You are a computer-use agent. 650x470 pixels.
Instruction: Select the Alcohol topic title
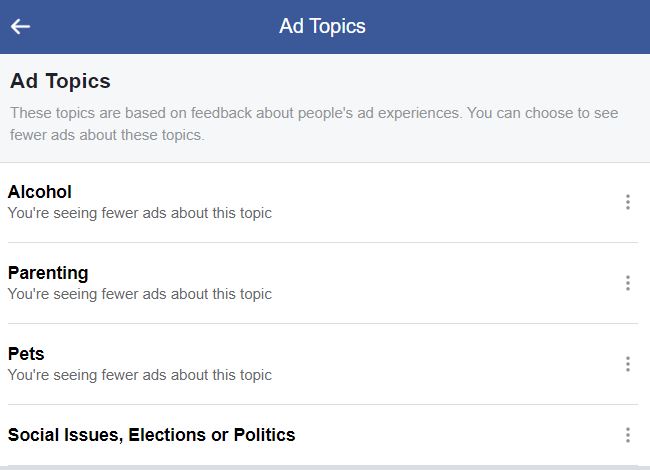(x=40, y=192)
